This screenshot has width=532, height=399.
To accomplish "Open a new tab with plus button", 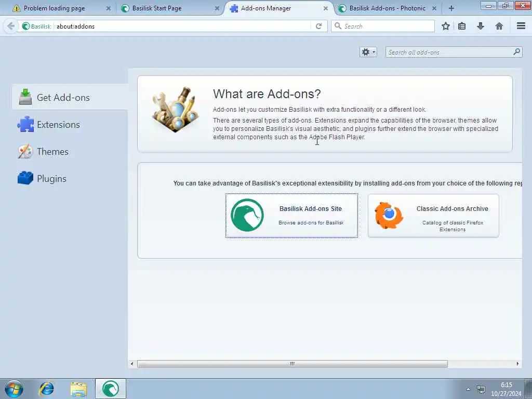I will [x=451, y=8].
